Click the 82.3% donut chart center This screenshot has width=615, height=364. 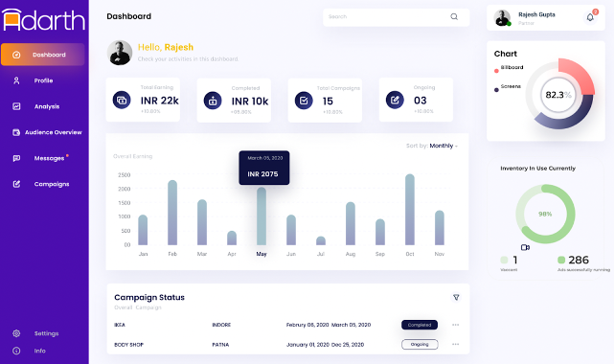click(558, 95)
